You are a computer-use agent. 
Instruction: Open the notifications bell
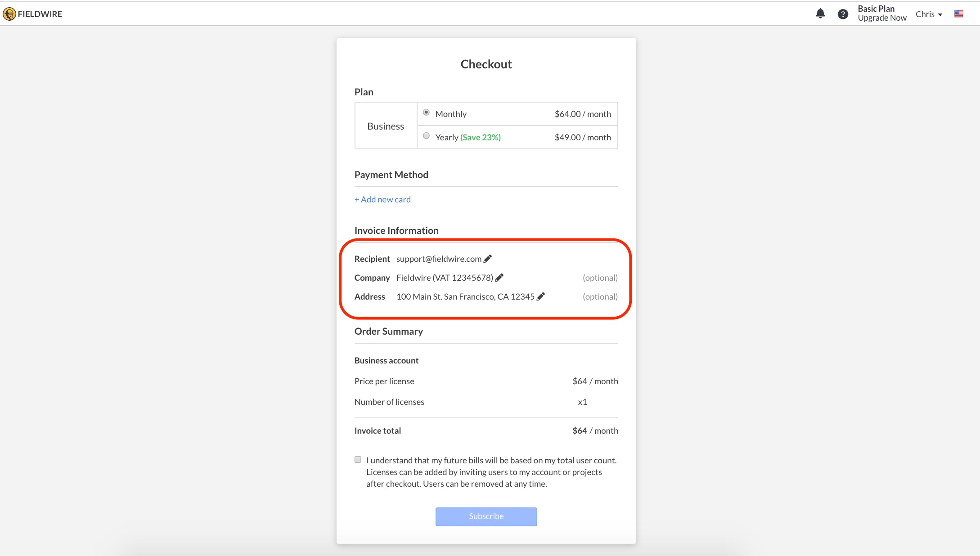coord(820,13)
